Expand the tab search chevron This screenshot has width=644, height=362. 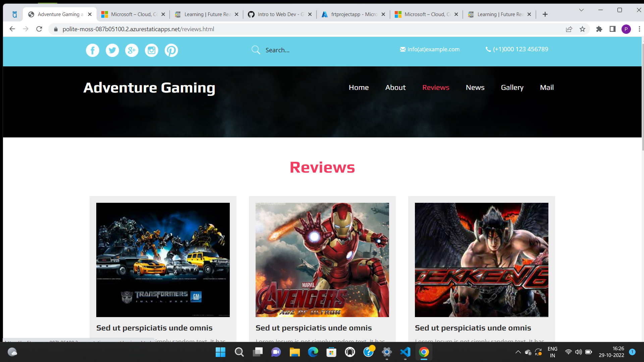click(581, 10)
